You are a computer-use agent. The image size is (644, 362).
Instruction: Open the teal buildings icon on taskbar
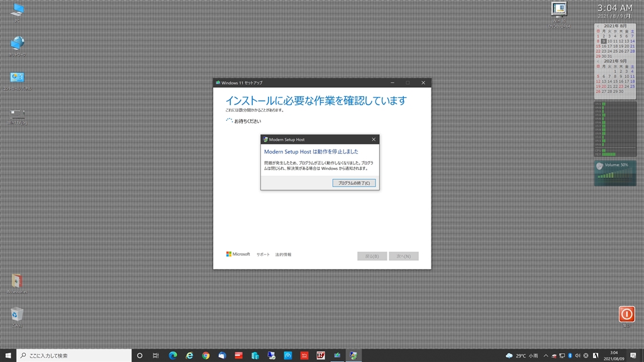(x=255, y=356)
